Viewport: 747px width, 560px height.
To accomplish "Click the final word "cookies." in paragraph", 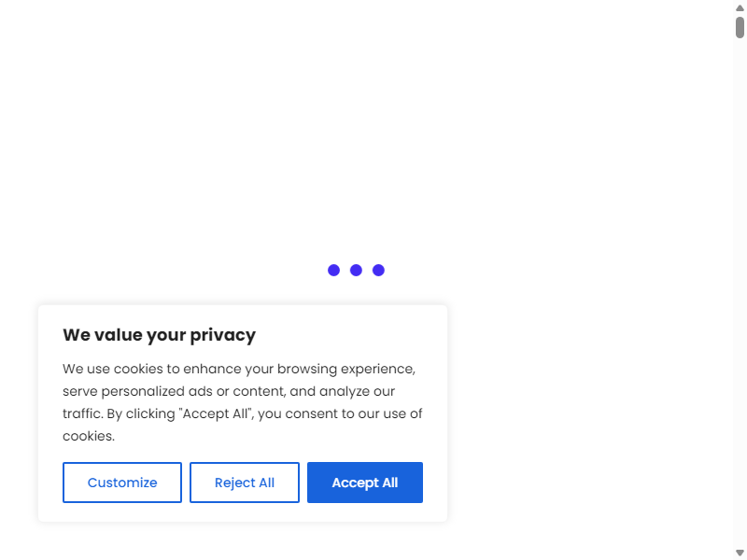I will pos(89,436).
